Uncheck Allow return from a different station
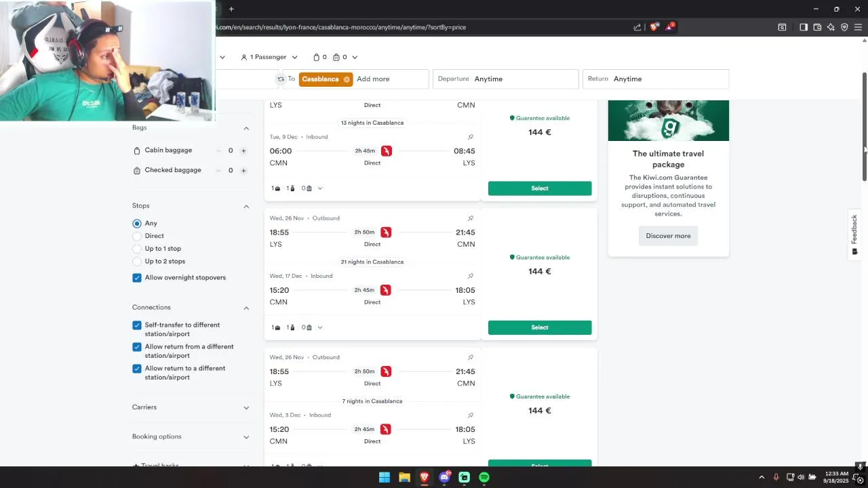 click(x=137, y=347)
